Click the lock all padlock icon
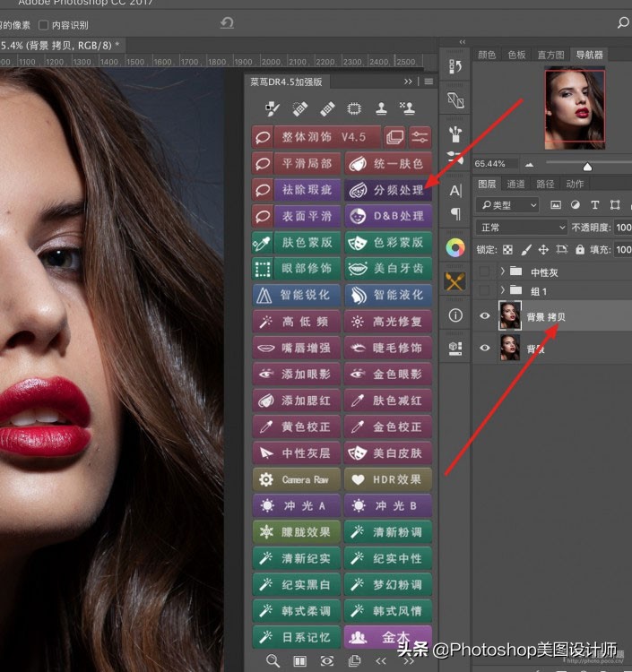 coord(580,250)
